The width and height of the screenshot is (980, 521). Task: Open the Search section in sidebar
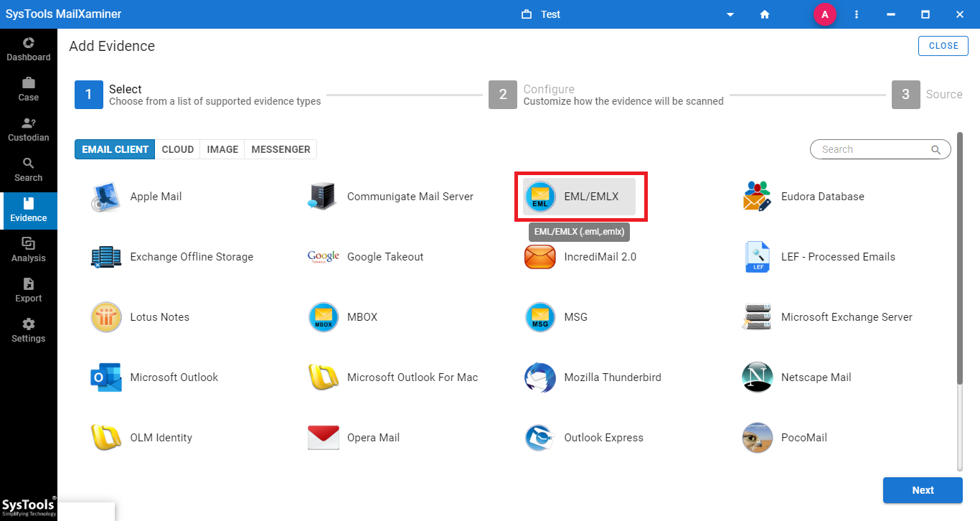pos(29,170)
